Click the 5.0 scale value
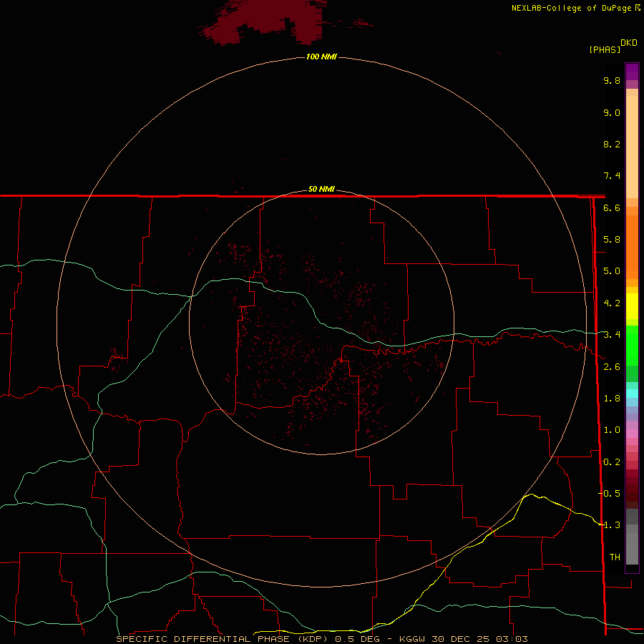Screen dimensions: 644x644 (x=612, y=271)
